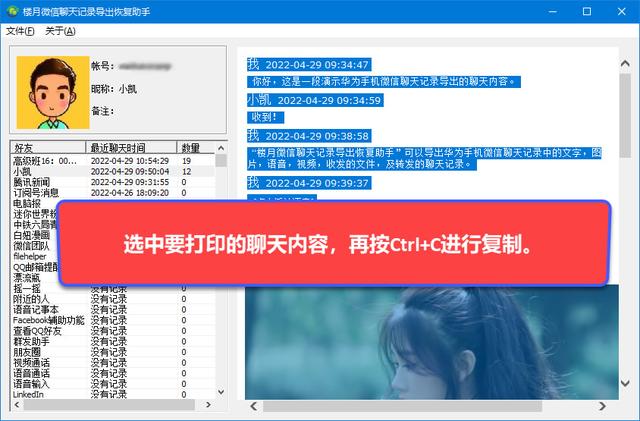Select the 视频通话 row
Image resolution: width=640 pixels, height=421 pixels.
(113, 363)
